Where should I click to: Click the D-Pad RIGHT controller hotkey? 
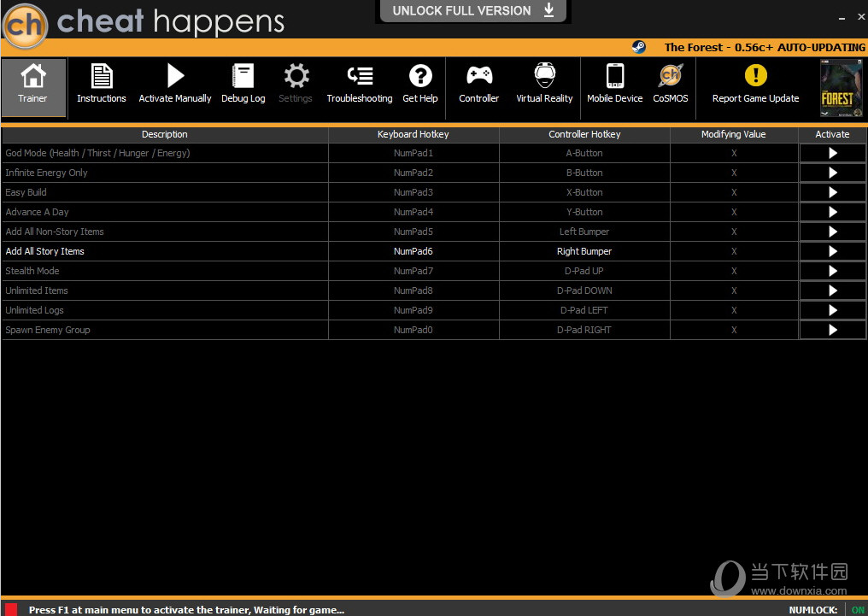584,330
